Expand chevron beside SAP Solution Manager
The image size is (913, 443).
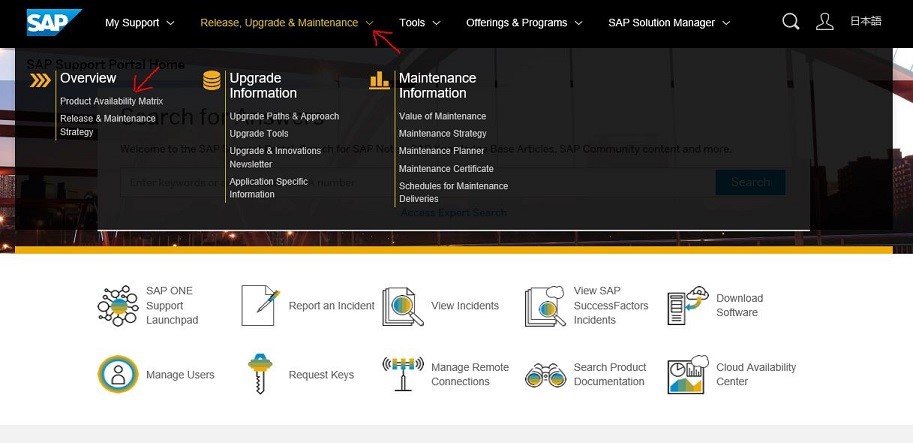pos(726,23)
